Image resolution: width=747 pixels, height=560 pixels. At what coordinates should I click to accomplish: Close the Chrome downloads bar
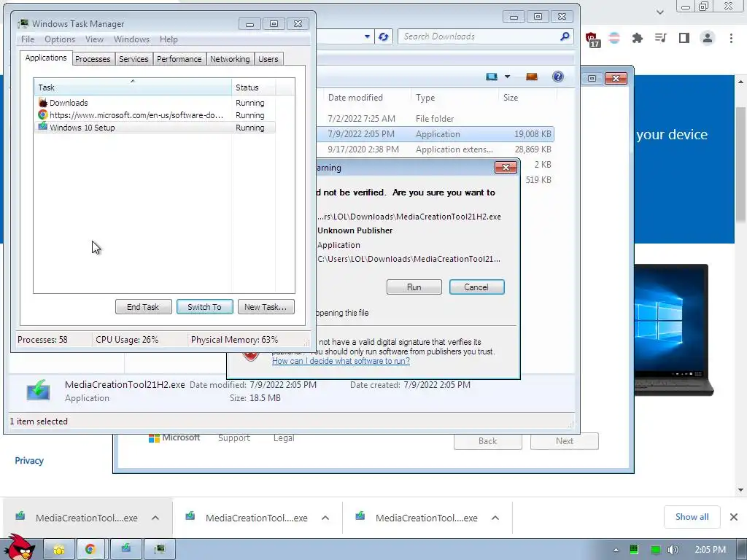[x=734, y=517]
